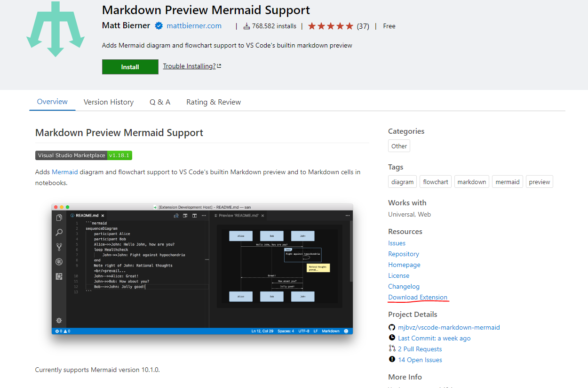Click the Universal, Web text under Works with
Screen dimensions: 588x388
tap(409, 214)
